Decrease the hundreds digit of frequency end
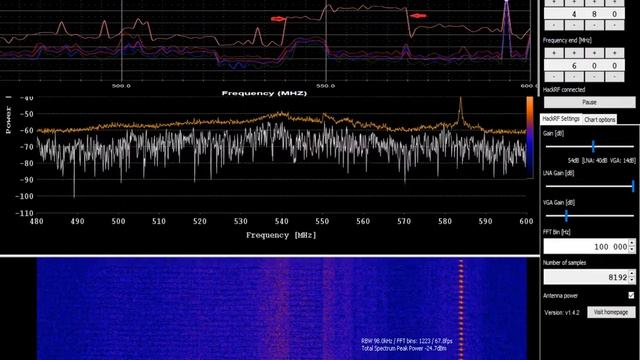Viewport: 640px width, 360px height. pyautogui.click(x=574, y=77)
